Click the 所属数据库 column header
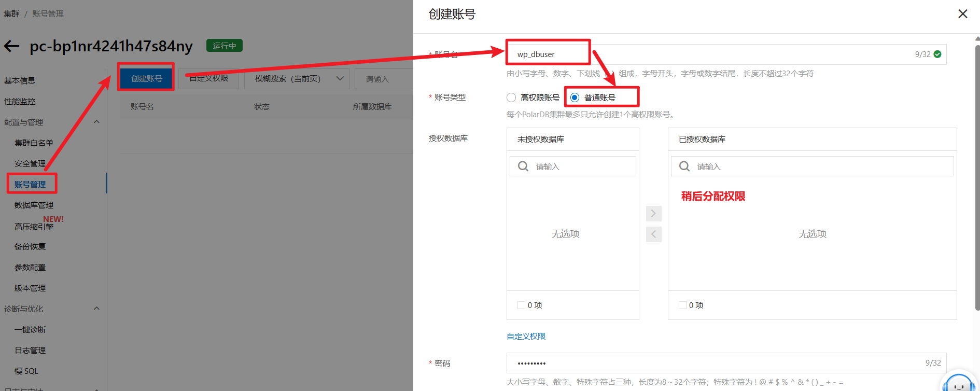The image size is (980, 391). 372,106
